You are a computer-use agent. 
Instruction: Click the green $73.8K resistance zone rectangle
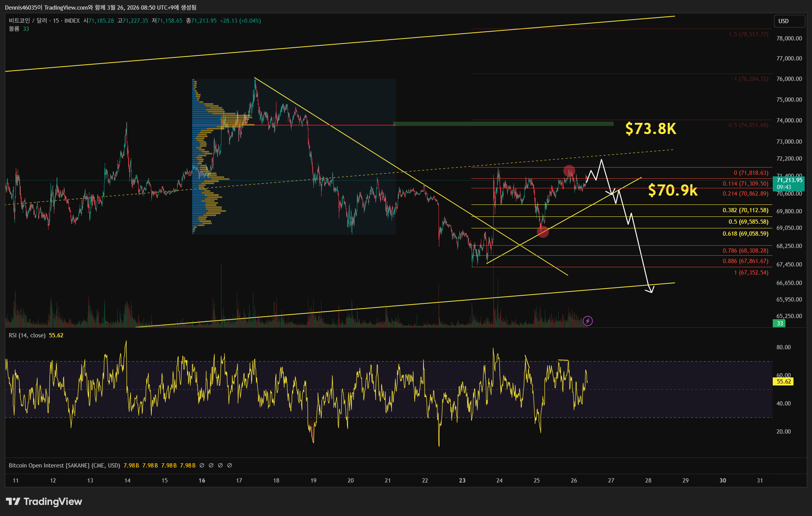503,124
